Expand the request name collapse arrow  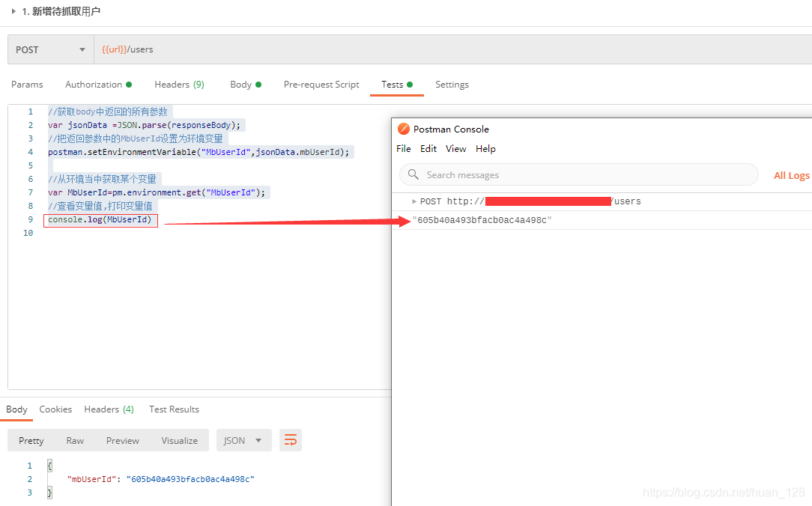click(13, 11)
